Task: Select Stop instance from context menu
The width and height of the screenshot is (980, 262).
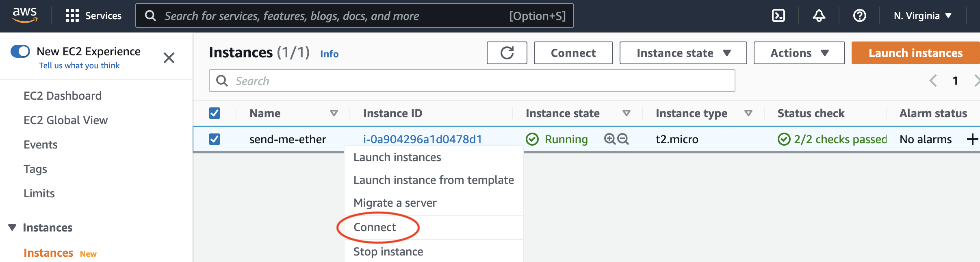Action: tap(388, 251)
